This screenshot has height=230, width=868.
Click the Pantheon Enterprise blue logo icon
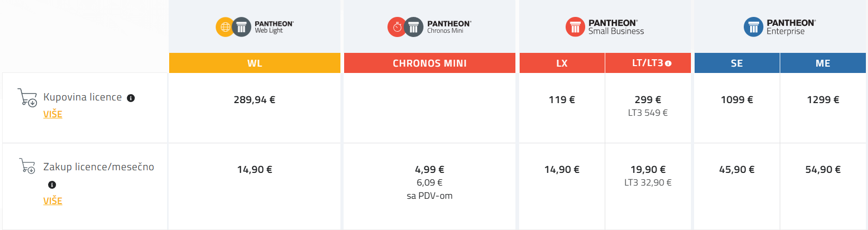(753, 27)
